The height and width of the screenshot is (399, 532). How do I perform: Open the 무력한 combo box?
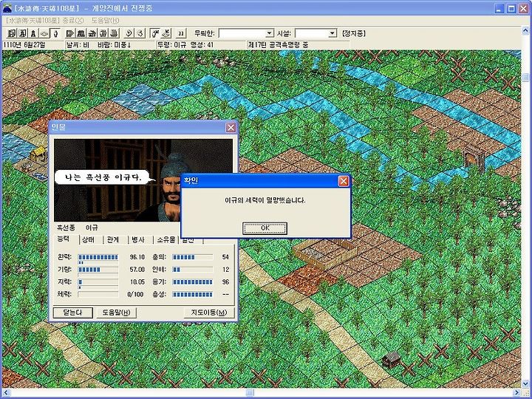pos(246,33)
